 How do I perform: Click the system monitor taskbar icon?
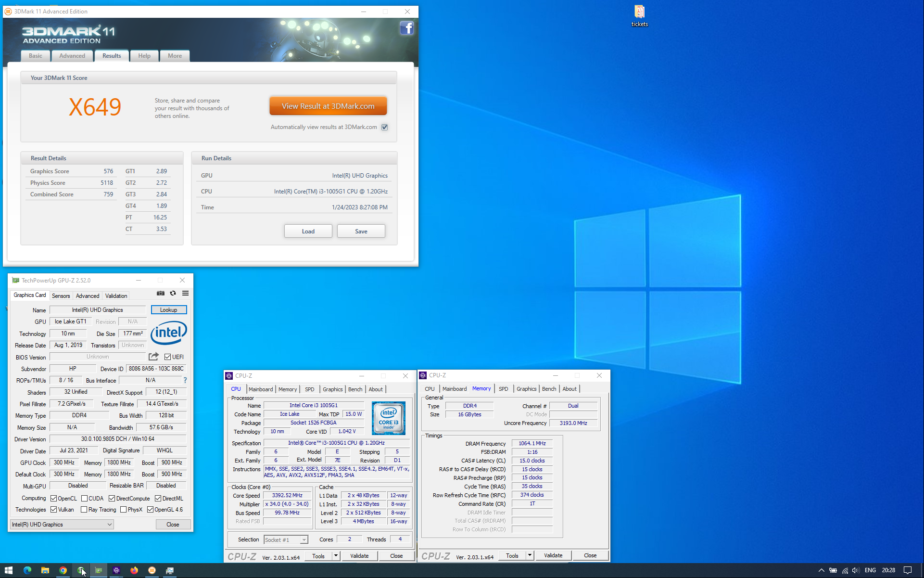coord(170,570)
